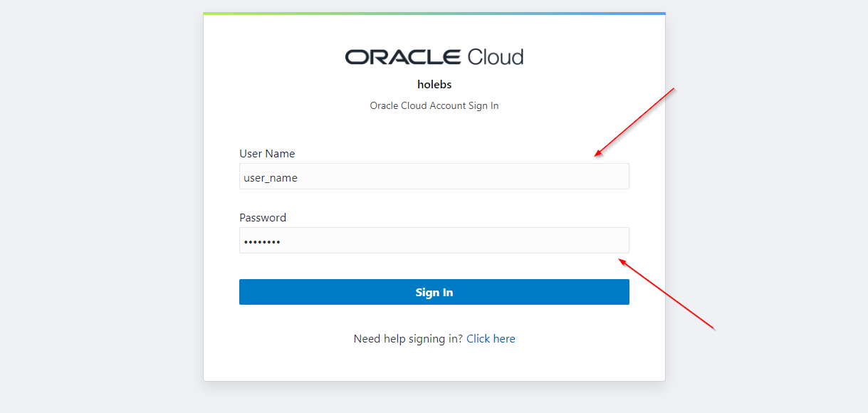Image resolution: width=868 pixels, height=413 pixels.
Task: Select the masked password dots
Action: (x=262, y=241)
